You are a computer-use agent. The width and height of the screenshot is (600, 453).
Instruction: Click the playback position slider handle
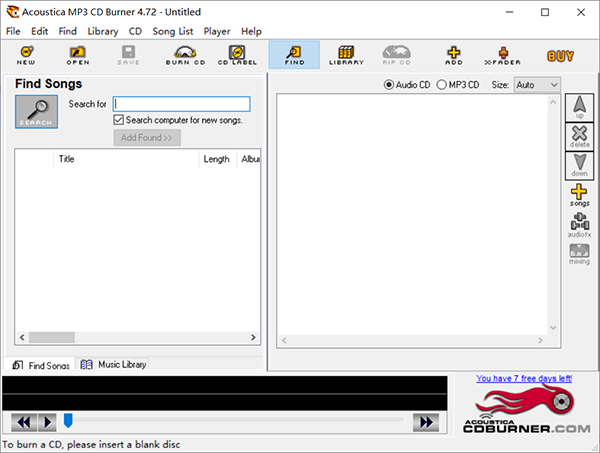(68, 421)
